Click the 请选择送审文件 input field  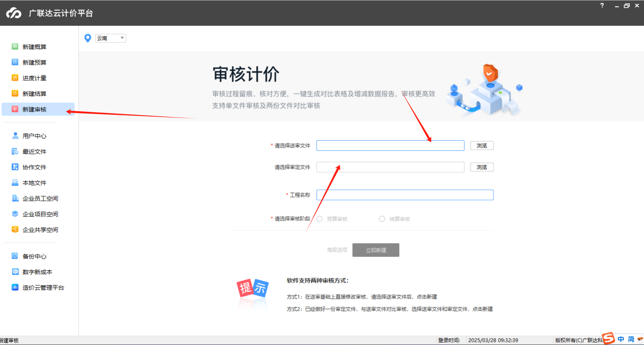tap(390, 145)
